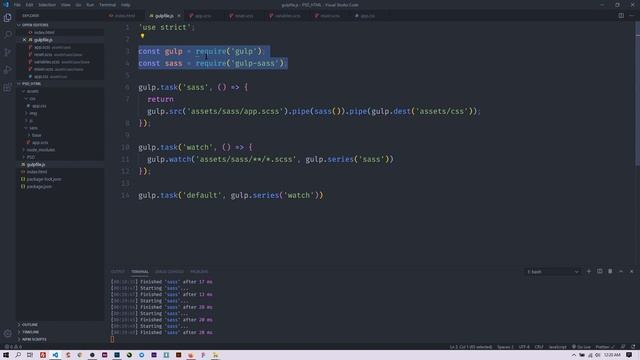Open notifications bell in status bar

tap(633, 347)
